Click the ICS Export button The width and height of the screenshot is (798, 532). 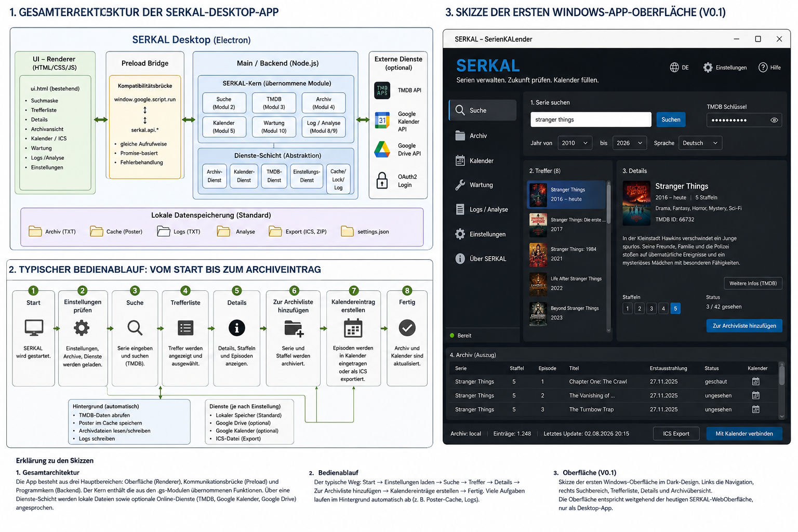676,433
